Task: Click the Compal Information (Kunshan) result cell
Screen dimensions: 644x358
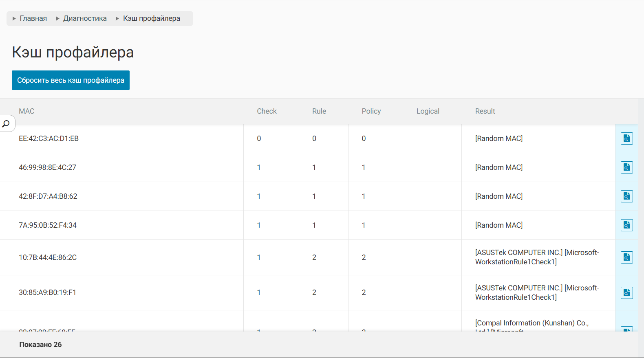Action: pos(532,323)
